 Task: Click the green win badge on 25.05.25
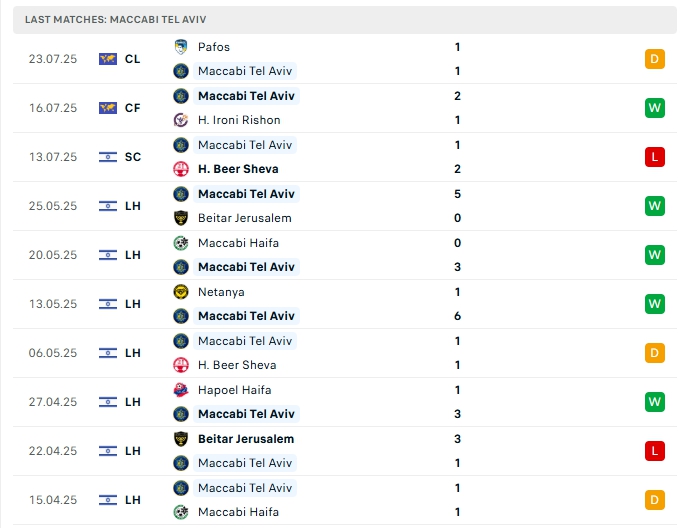[655, 206]
